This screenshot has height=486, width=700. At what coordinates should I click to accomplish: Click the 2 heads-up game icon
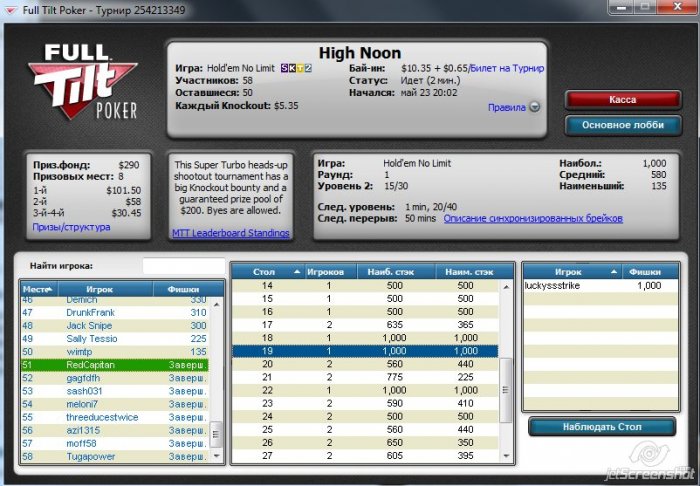tap(308, 68)
